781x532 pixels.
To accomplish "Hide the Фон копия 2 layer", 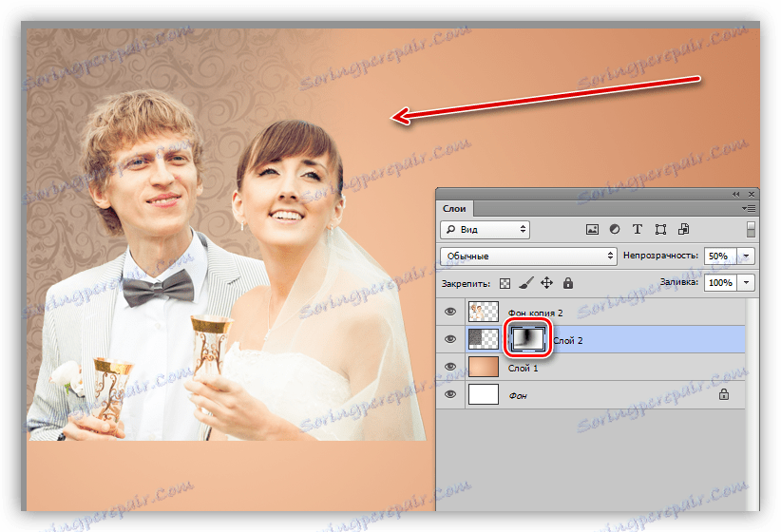I will [x=450, y=312].
